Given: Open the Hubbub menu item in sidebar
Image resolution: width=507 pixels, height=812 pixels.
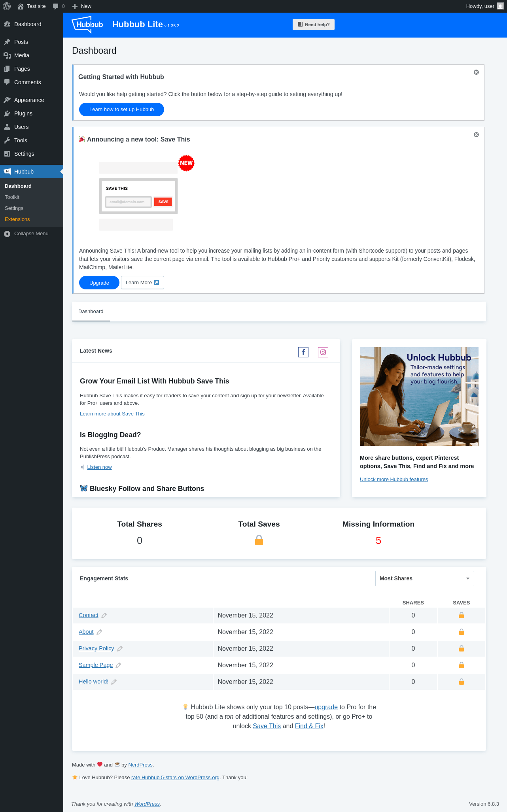Looking at the screenshot, I should click(x=32, y=172).
